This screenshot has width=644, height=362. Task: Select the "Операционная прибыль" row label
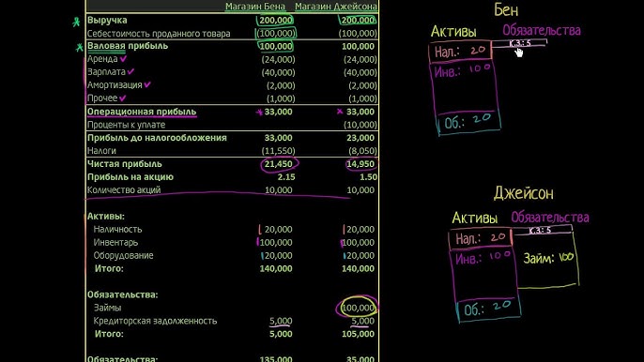click(142, 112)
